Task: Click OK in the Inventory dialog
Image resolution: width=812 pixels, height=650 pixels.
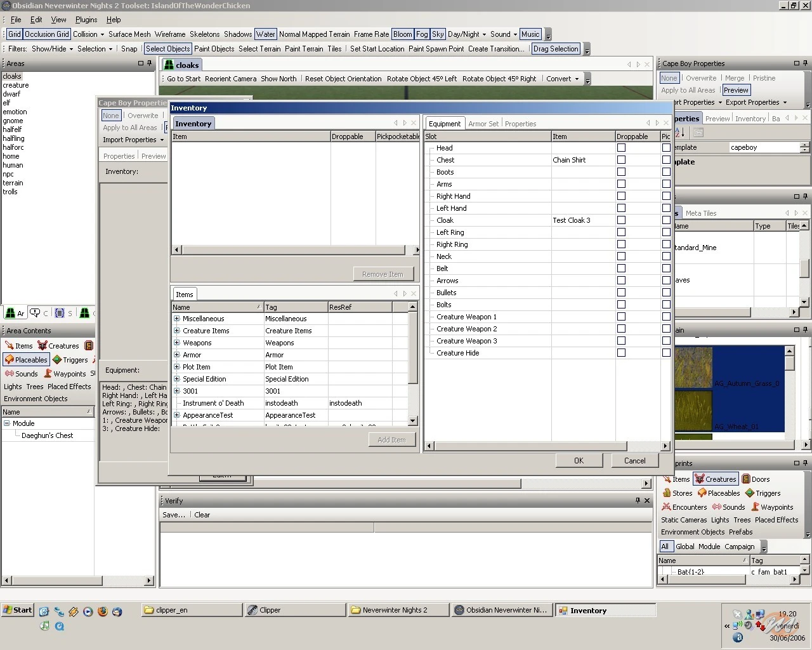Action: point(579,461)
